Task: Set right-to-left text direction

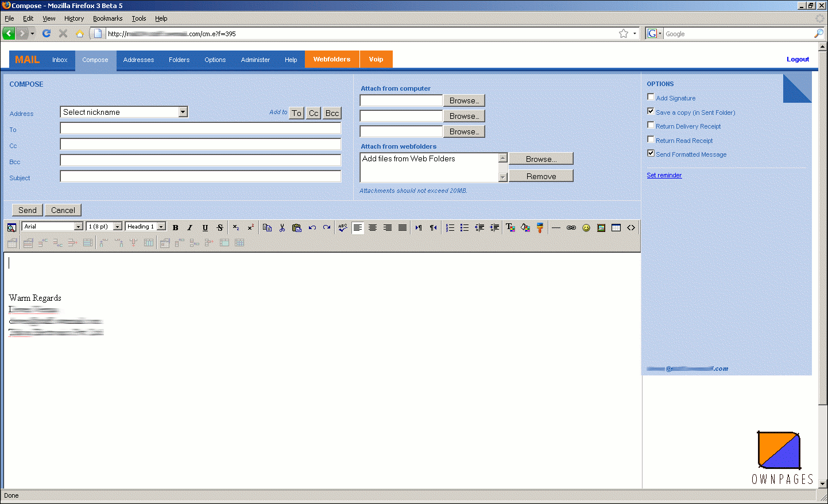Action: [x=434, y=228]
